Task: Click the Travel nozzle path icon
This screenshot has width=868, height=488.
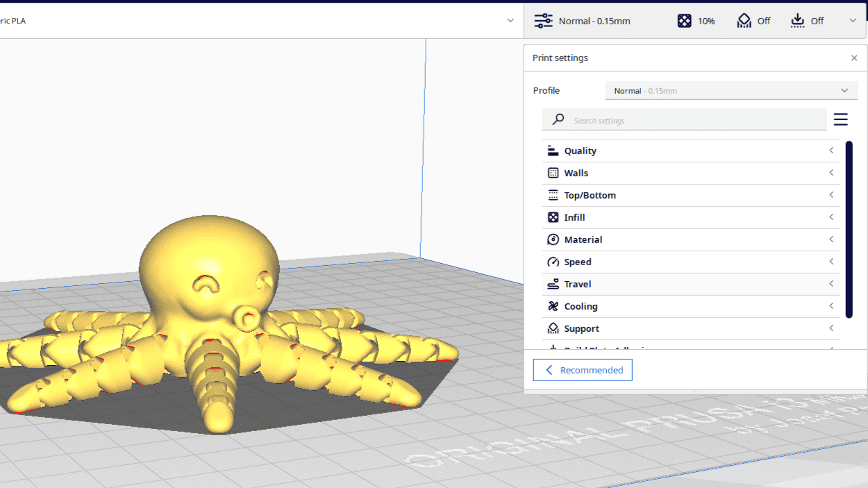Action: (553, 284)
